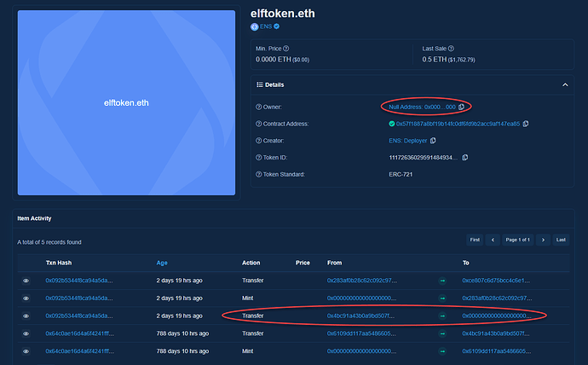Viewport: 588px width, 365px height.
Task: Go to previous page arrow
Action: point(493,240)
